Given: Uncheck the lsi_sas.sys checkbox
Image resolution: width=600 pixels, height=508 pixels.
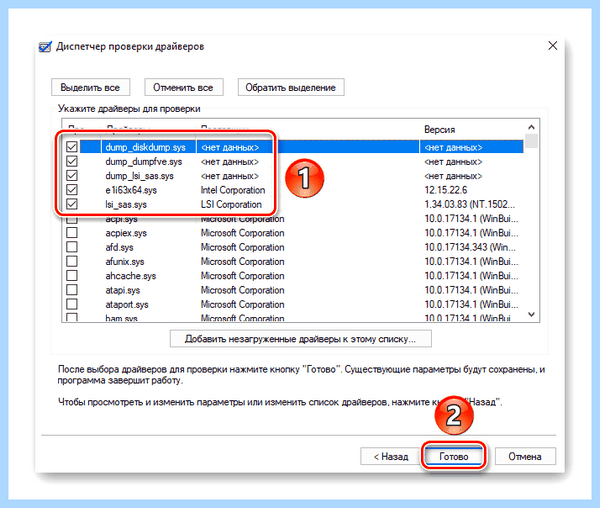Looking at the screenshot, I should tap(72, 204).
